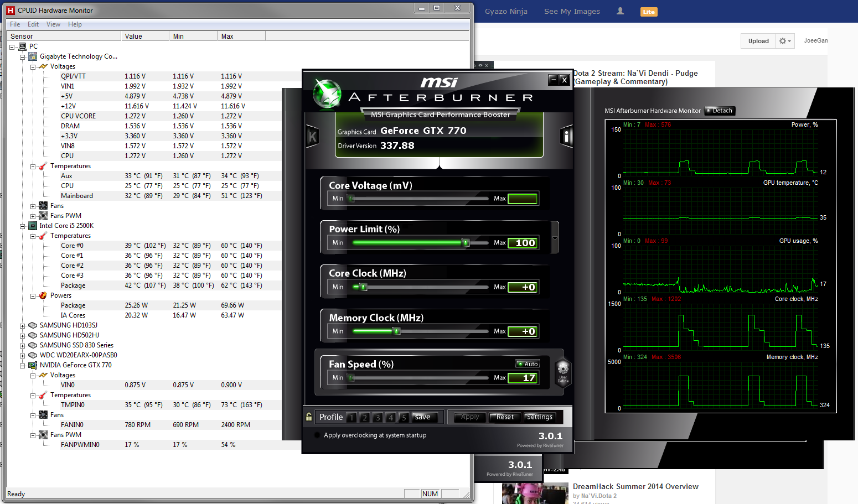Click the Max column header
The height and width of the screenshot is (504, 858).
[x=241, y=37]
